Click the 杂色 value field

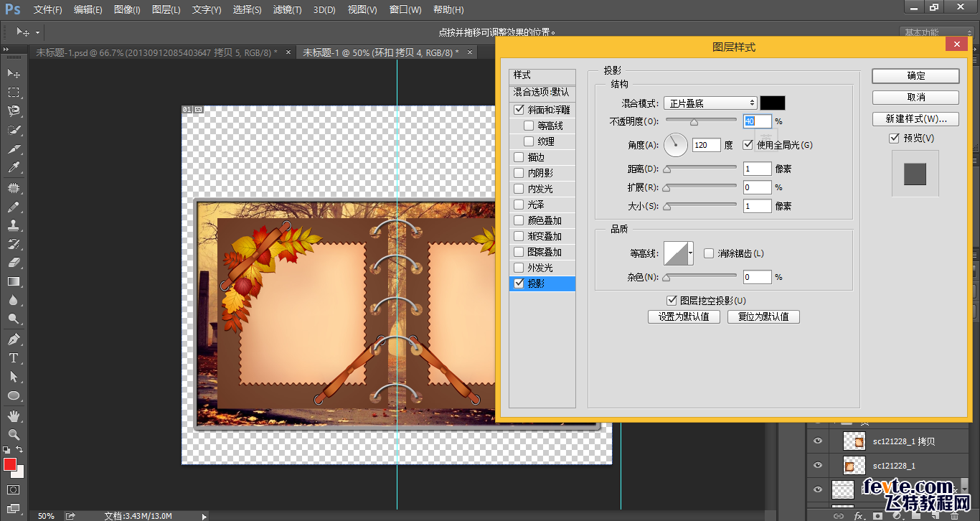[x=757, y=277]
